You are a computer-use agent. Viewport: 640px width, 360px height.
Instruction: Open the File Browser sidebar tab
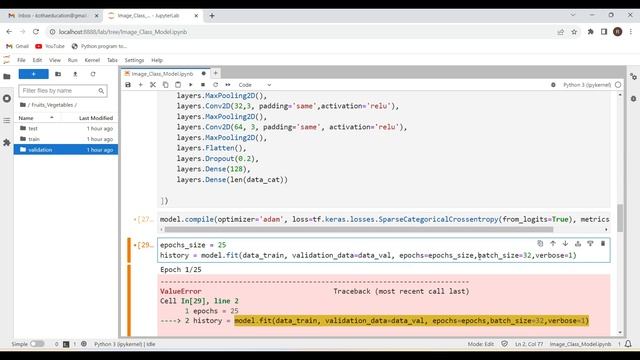click(7, 76)
